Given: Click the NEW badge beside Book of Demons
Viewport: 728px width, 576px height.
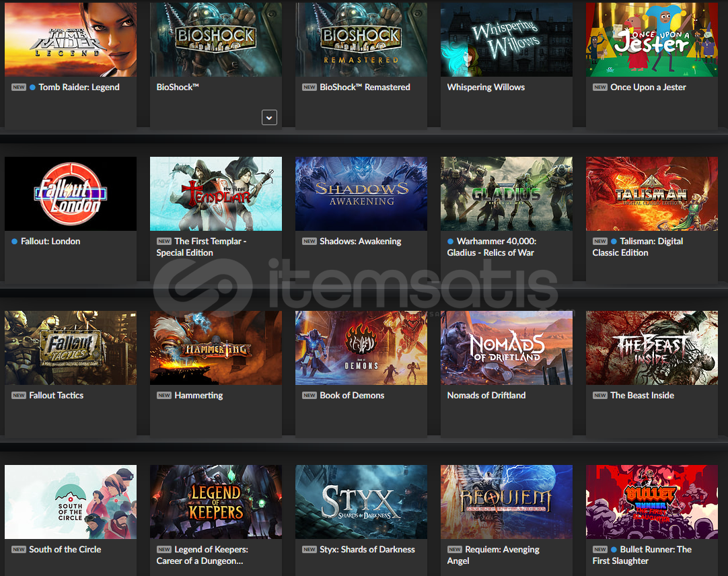Looking at the screenshot, I should [310, 396].
